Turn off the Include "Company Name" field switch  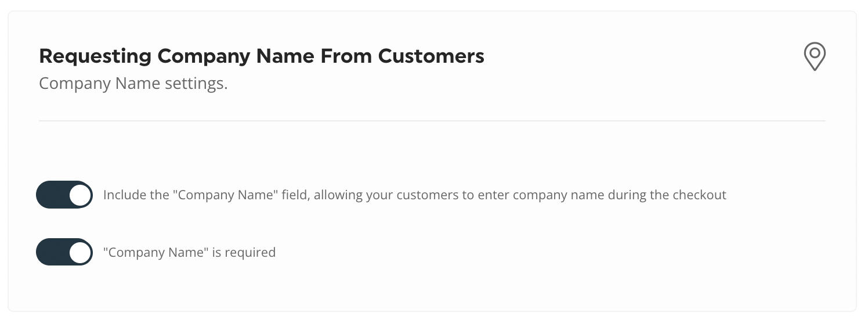click(64, 195)
